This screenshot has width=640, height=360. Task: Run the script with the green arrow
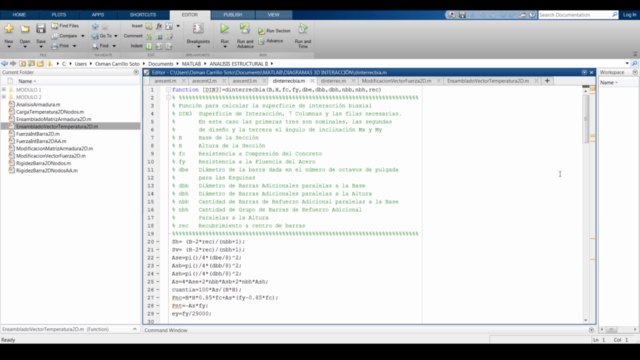click(224, 29)
